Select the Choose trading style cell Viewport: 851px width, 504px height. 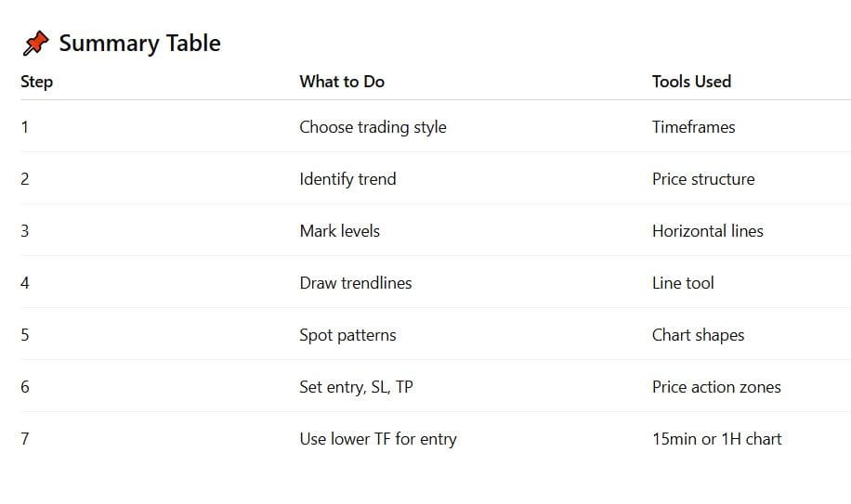(x=373, y=127)
